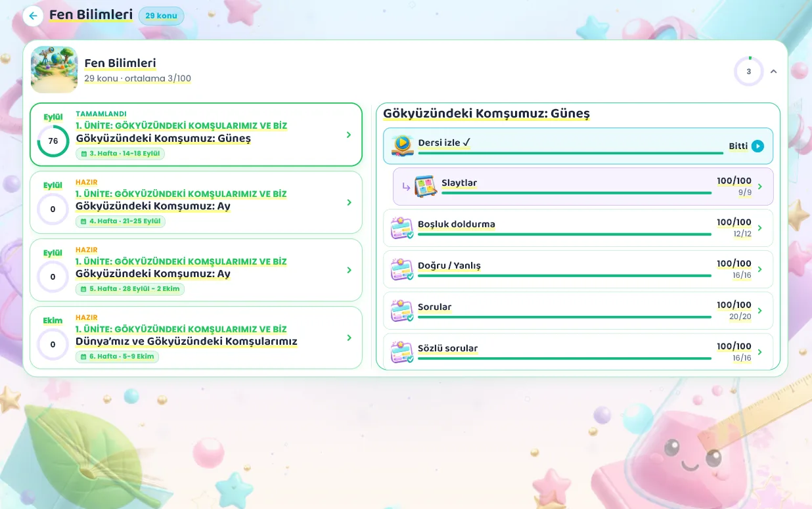Open Boşluk doldurma with its right chevron
The height and width of the screenshot is (509, 812).
click(760, 228)
